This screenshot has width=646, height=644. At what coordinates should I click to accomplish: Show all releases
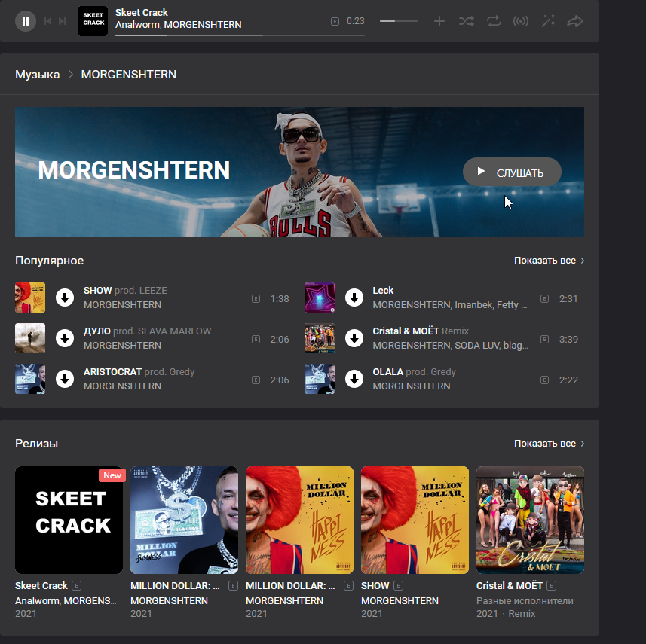[x=549, y=444]
